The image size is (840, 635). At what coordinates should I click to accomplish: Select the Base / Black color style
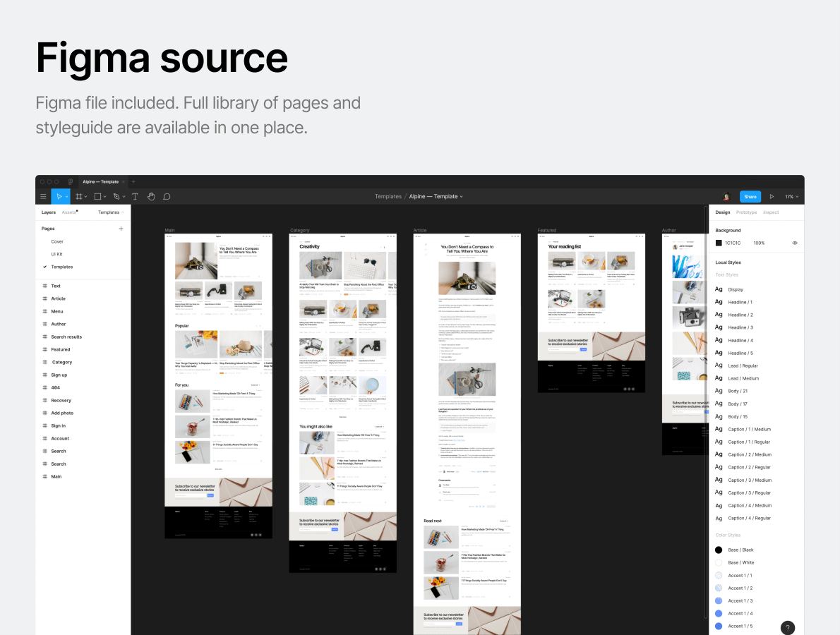(734, 550)
